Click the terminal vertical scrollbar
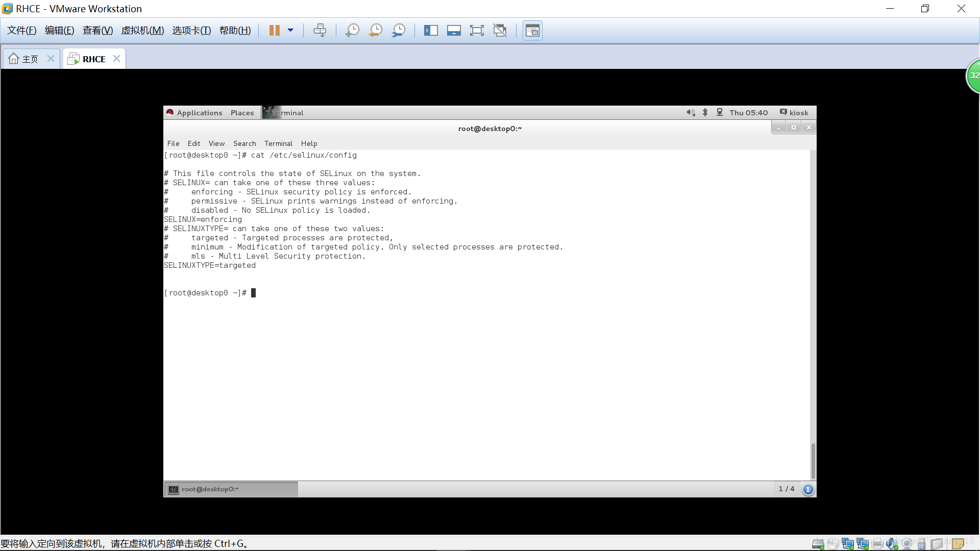980x551 pixels. click(813, 461)
